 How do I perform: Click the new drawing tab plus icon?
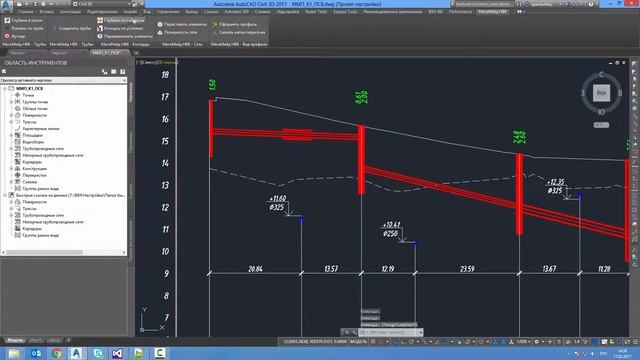(x=136, y=53)
